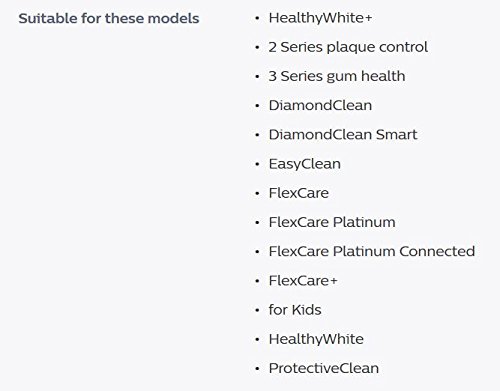The image size is (500, 391).
Task: Click the EasyClean model entry
Action: (x=305, y=164)
